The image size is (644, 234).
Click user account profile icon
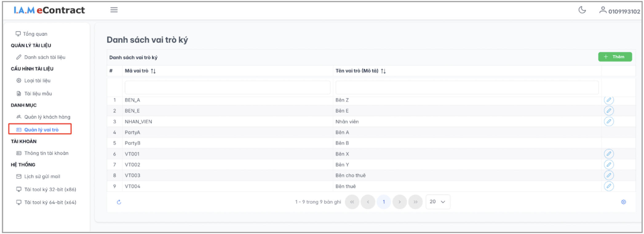click(602, 10)
